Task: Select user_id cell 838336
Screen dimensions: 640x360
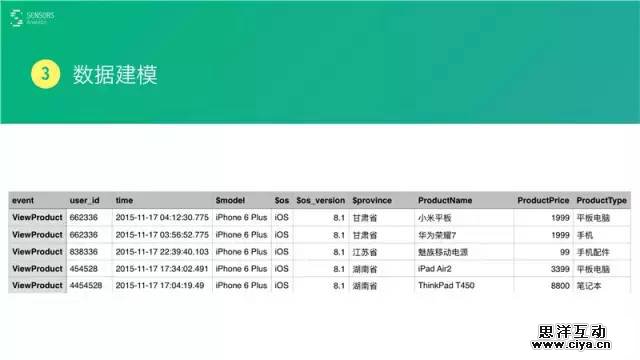Action: coord(84,252)
